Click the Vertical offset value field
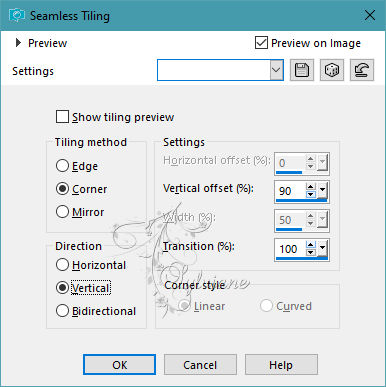 click(291, 191)
